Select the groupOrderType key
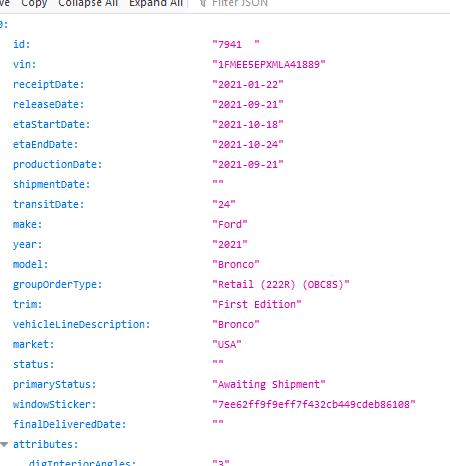This screenshot has height=466, width=450. [58, 284]
